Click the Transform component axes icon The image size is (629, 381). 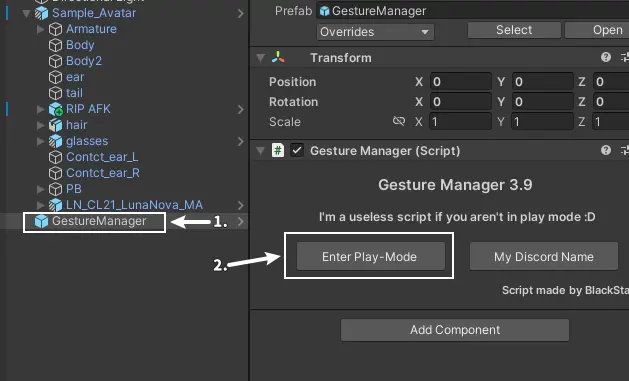pyautogui.click(x=278, y=58)
